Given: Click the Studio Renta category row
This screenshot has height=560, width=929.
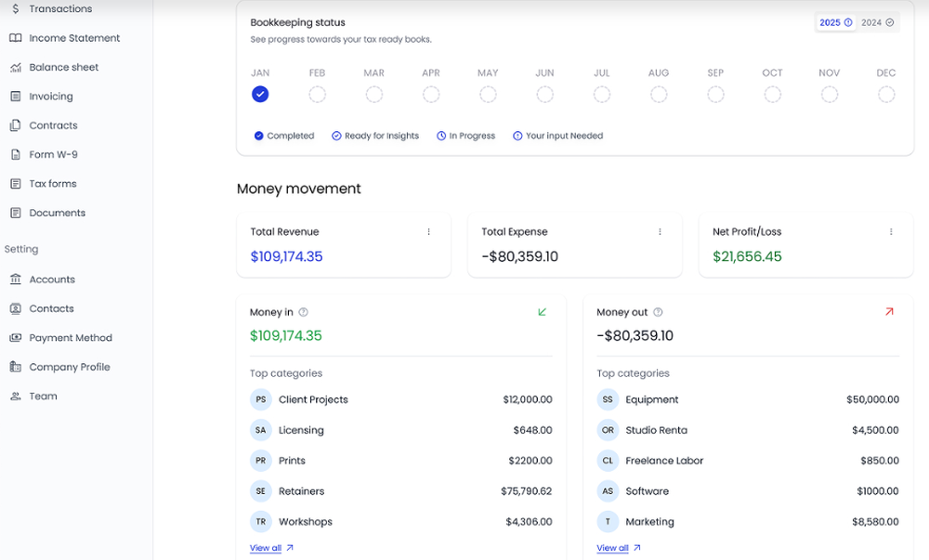Looking at the screenshot, I should [748, 430].
